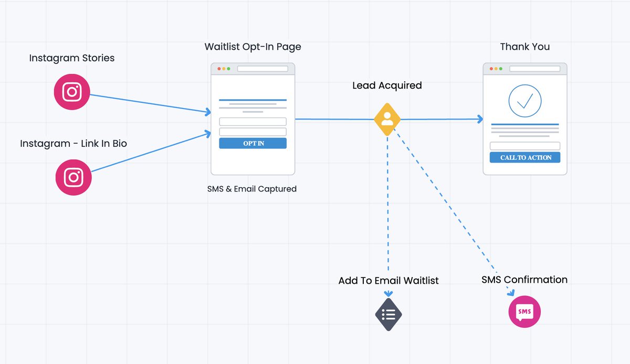Click the second input field above OPT IN
Screen dimensions: 630x364
[x=253, y=132]
